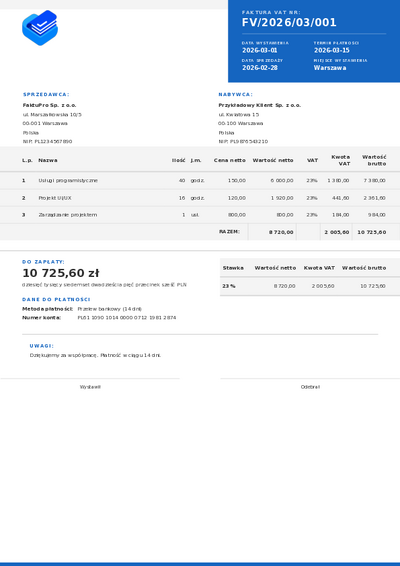The image size is (400, 566).
Task: Click note 'Dziękujemy za współpracę…'
Action: tap(95, 356)
